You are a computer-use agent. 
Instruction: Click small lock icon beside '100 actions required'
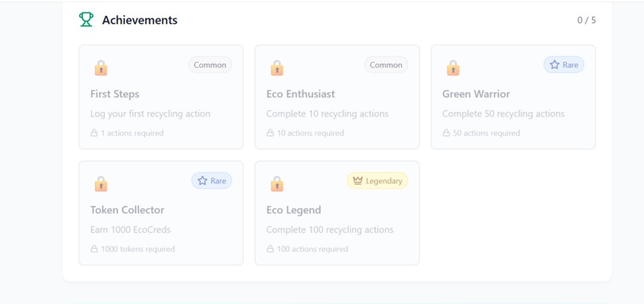click(270, 249)
